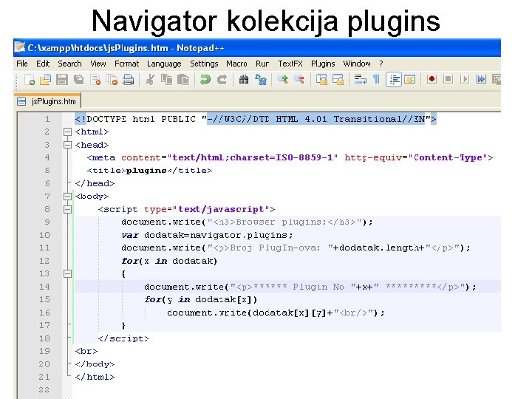Click the Notepad++ title bar app icon

tap(20, 47)
